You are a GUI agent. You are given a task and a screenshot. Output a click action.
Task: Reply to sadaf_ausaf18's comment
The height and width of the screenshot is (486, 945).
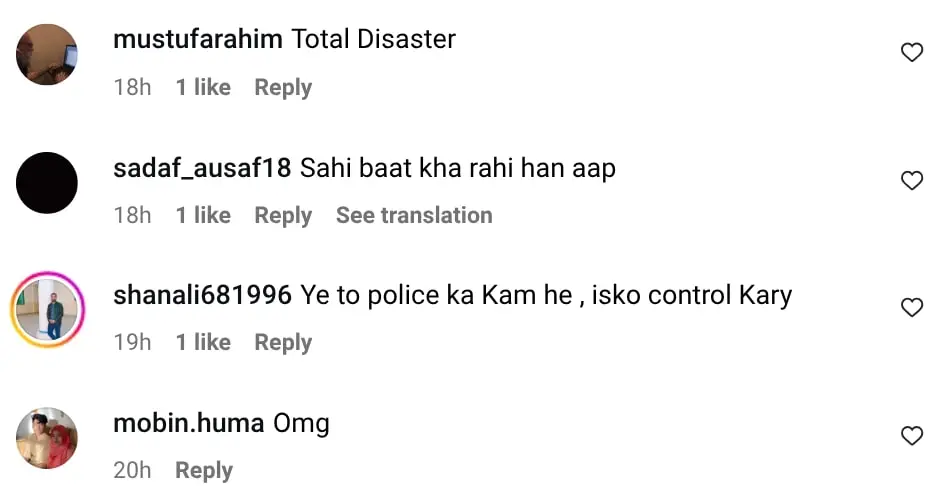[283, 216]
